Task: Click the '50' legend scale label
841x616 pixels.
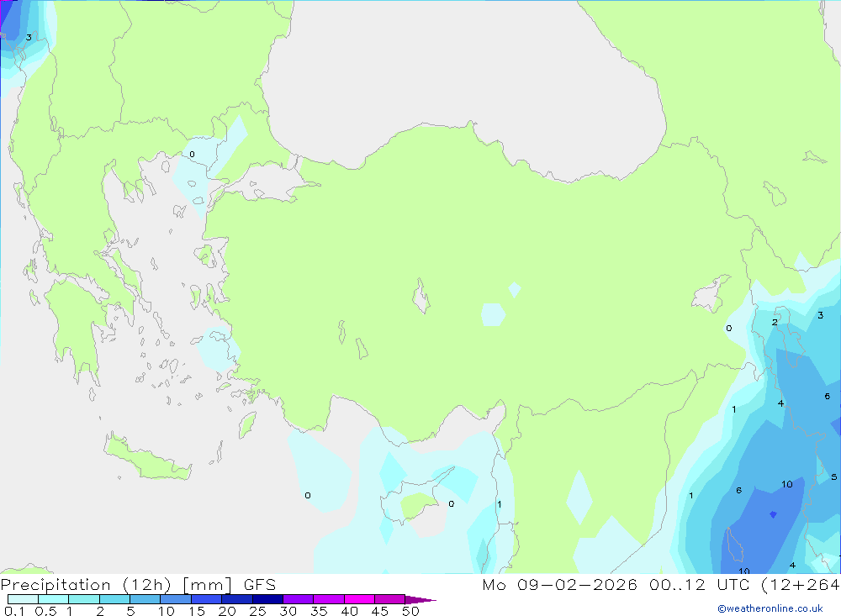Action: 410,611
